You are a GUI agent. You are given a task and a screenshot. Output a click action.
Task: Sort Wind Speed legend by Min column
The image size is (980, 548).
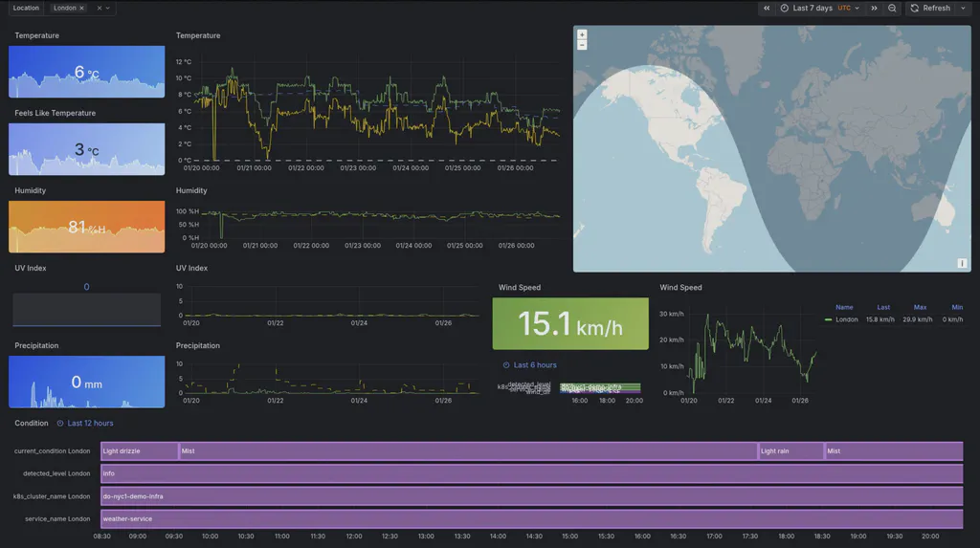[957, 307]
